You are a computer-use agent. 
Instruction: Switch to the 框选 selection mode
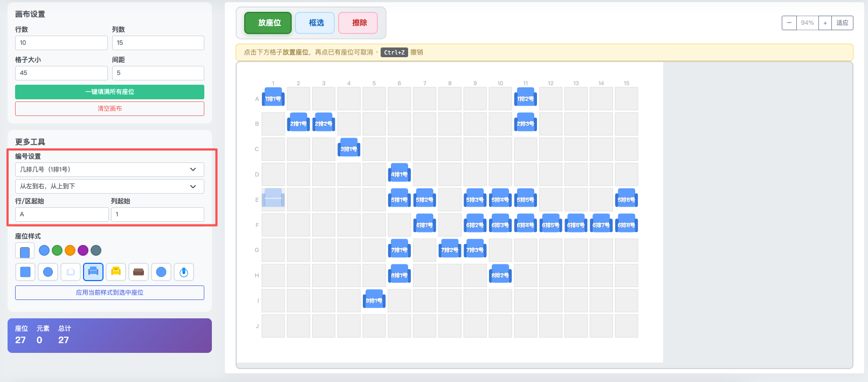tap(315, 23)
